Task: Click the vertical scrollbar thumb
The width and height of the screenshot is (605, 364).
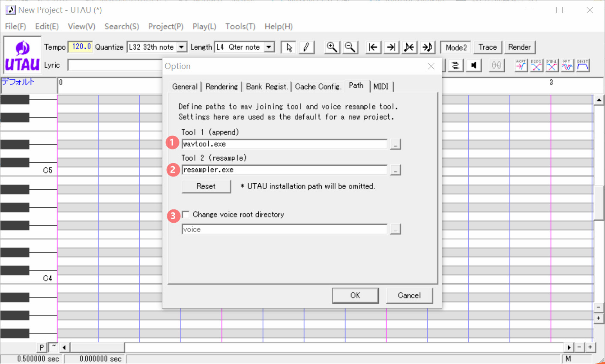Action: pos(599,203)
